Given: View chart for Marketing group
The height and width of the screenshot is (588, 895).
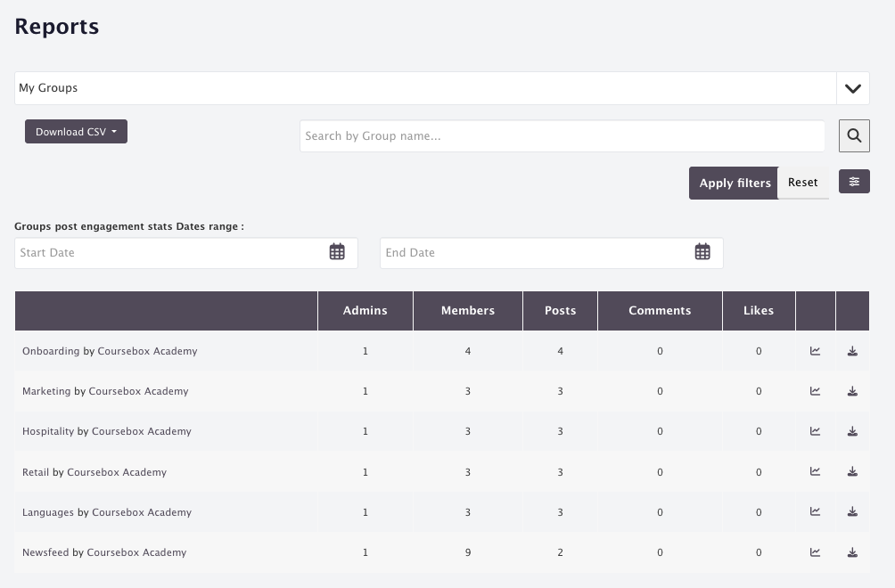Looking at the screenshot, I should point(815,391).
